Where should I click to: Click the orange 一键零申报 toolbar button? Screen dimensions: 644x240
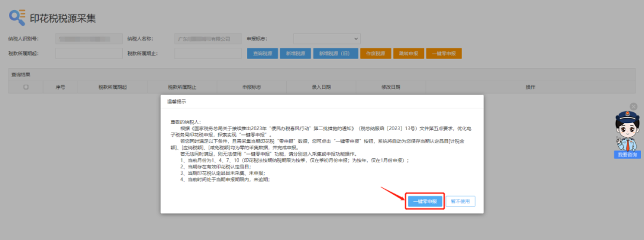pyautogui.click(x=444, y=53)
